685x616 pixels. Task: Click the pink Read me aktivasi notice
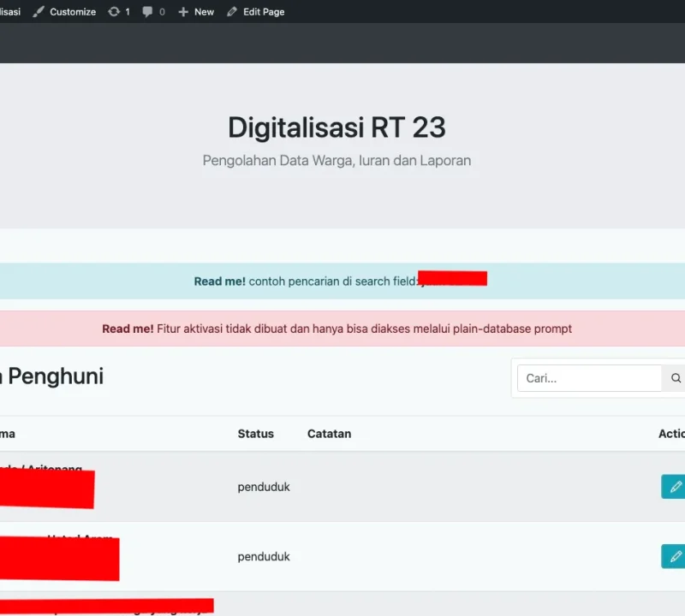[342, 329]
